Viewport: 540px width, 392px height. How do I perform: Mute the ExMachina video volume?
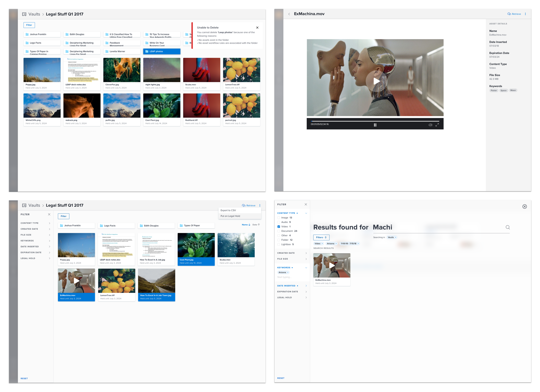(430, 125)
